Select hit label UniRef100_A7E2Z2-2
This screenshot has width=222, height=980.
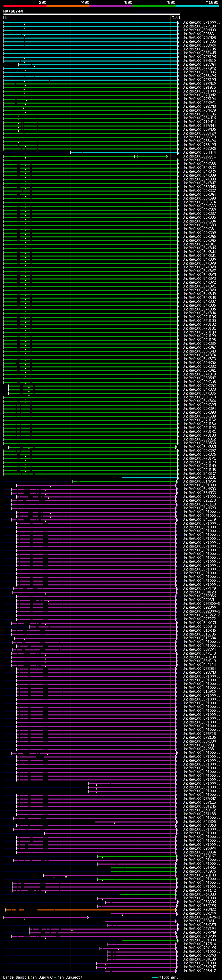[201, 615]
